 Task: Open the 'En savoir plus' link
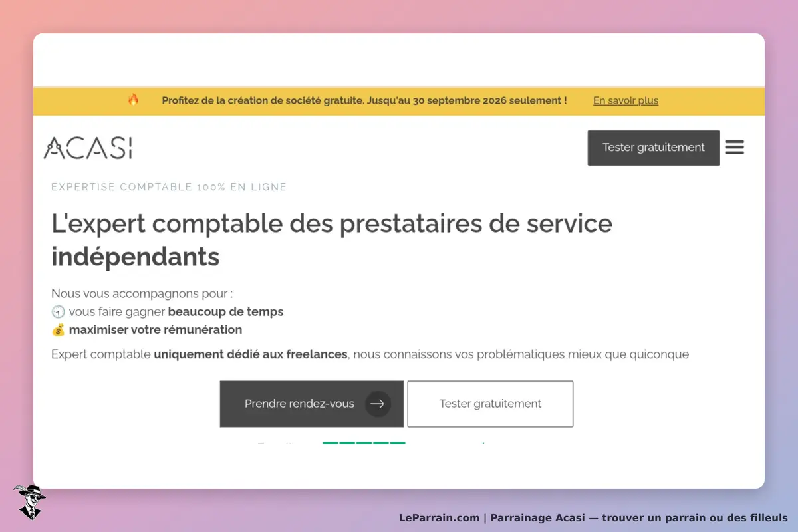626,101
